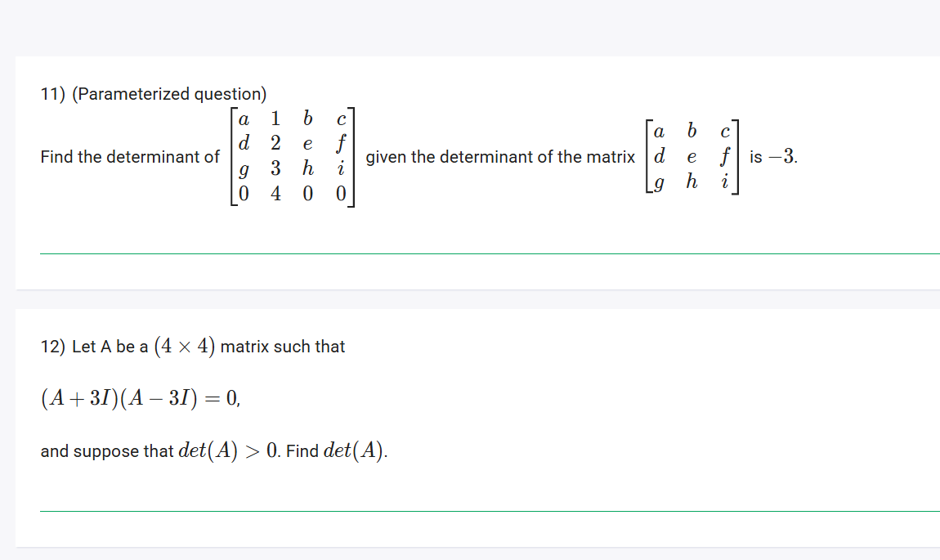Click "given the determinant of the matrix" text
The image size is (940, 560).
point(500,157)
